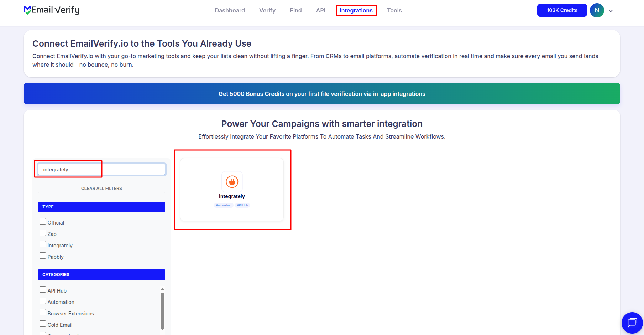
Task: Click the Automation tag on Integrately card
Action: pos(224,205)
